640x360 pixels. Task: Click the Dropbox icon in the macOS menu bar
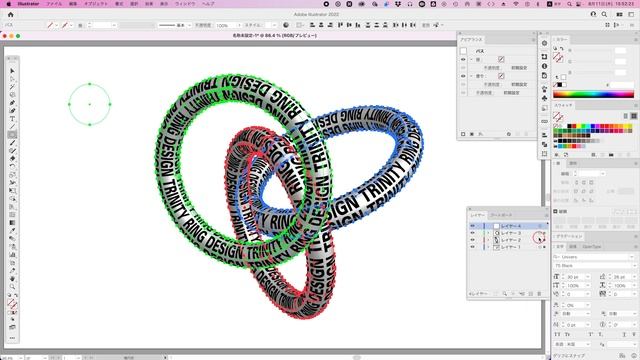[398, 4]
